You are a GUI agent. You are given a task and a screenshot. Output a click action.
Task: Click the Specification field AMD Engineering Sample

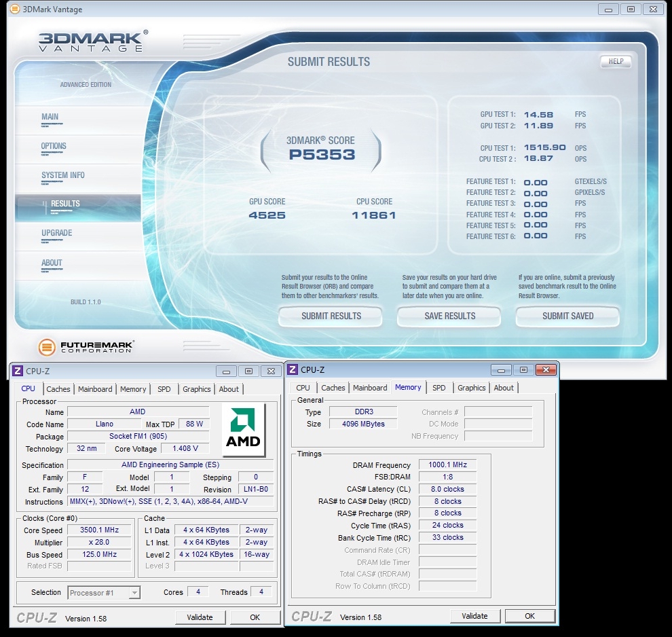[x=170, y=465]
